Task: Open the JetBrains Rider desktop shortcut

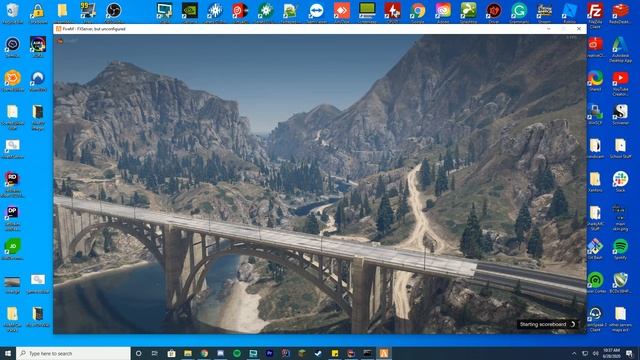Action: [x=12, y=184]
